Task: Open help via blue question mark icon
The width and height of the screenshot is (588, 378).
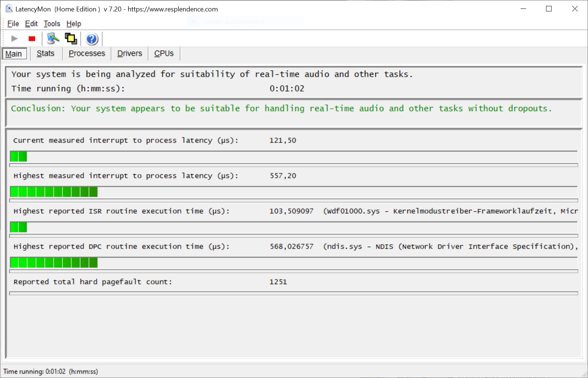Action: click(x=92, y=39)
